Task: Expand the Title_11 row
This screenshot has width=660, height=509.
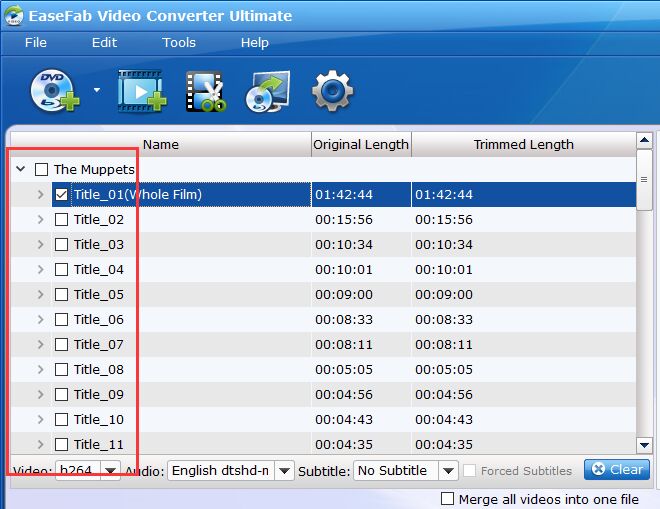Action: coord(40,445)
